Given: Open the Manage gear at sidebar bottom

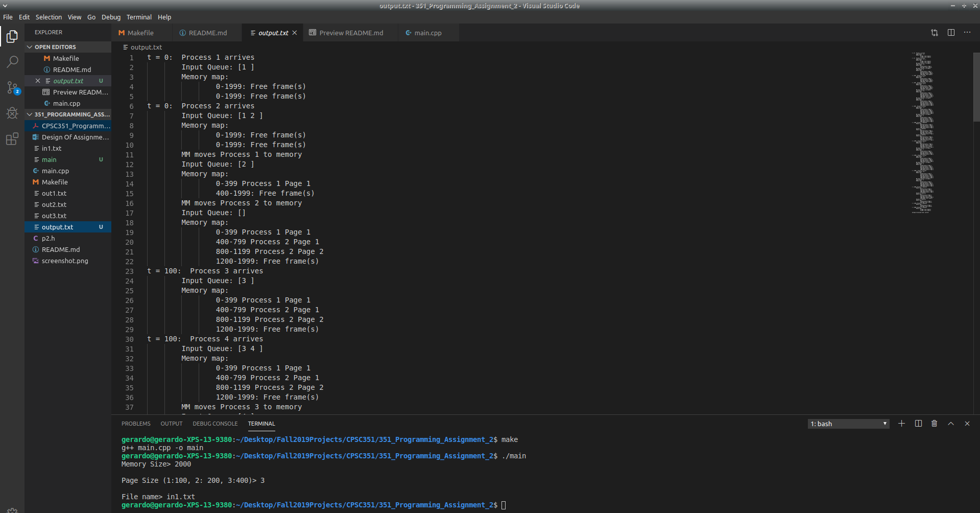Looking at the screenshot, I should (12, 510).
